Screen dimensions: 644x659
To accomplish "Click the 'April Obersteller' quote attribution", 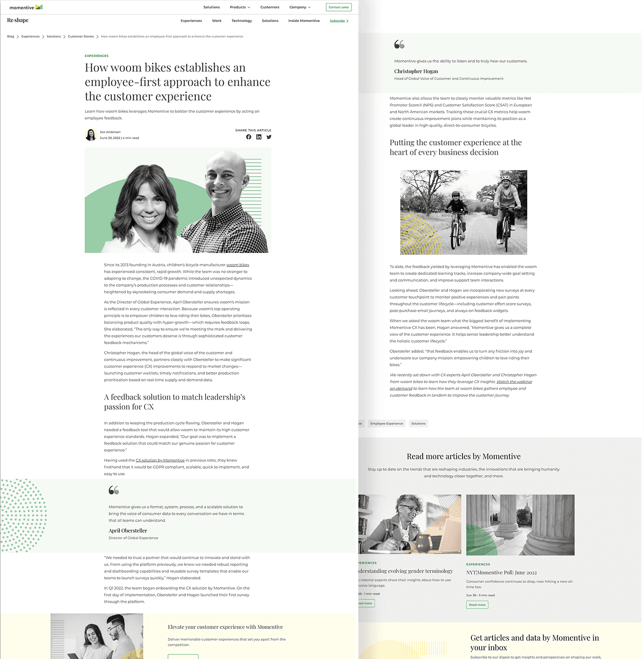I will 128,531.
